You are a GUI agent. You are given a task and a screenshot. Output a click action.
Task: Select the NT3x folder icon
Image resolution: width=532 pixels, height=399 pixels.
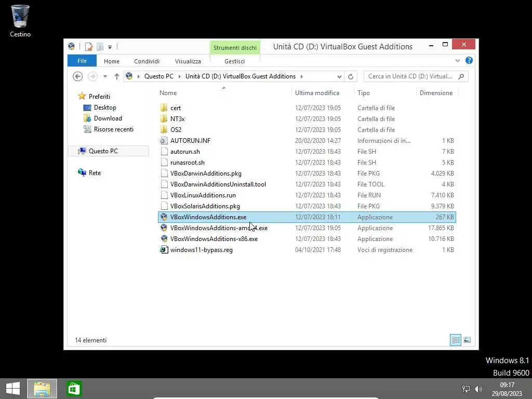click(x=164, y=119)
